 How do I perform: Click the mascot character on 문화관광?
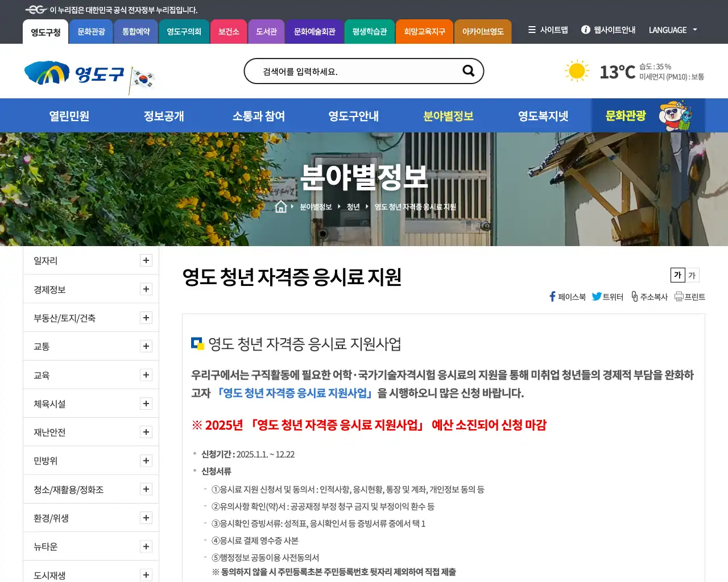pos(675,116)
